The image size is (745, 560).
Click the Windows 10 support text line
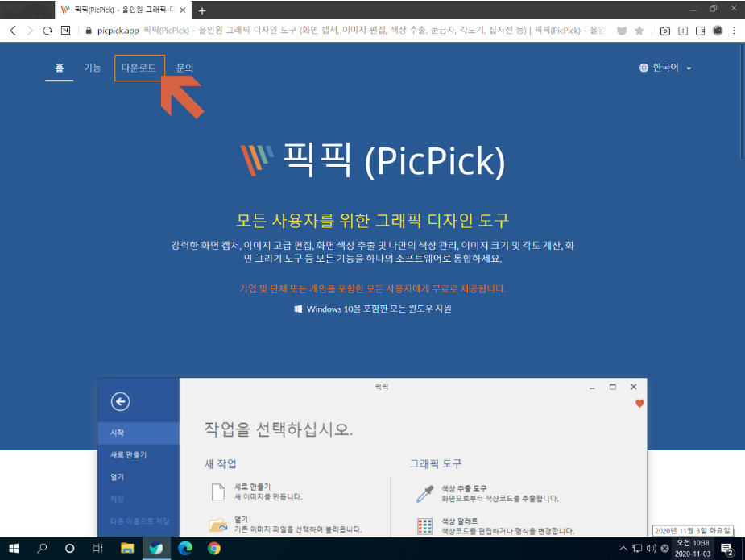pyautogui.click(x=373, y=309)
